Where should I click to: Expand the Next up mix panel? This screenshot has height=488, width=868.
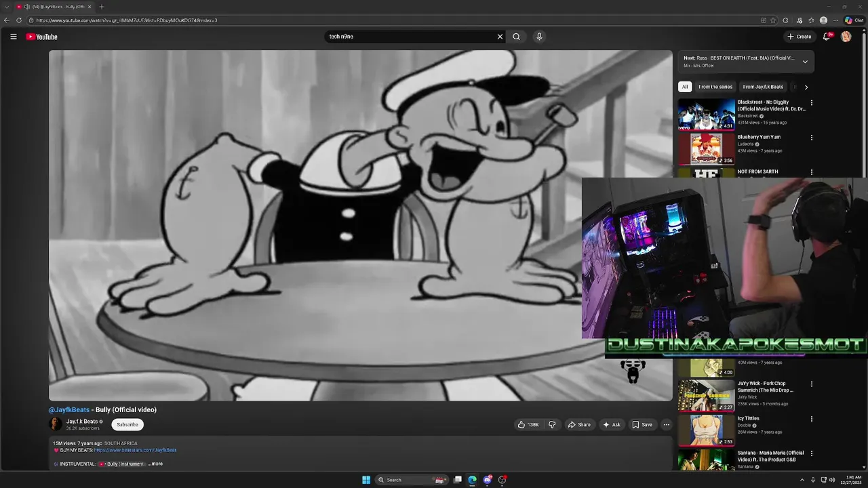tap(805, 62)
